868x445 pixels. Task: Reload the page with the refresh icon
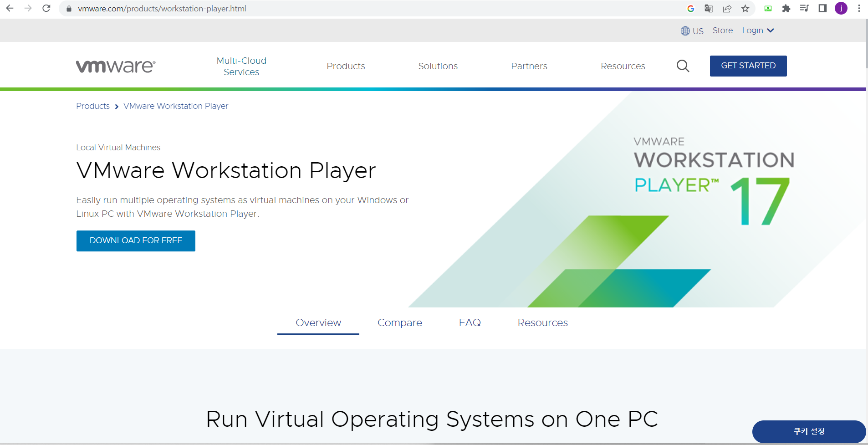[x=46, y=8]
